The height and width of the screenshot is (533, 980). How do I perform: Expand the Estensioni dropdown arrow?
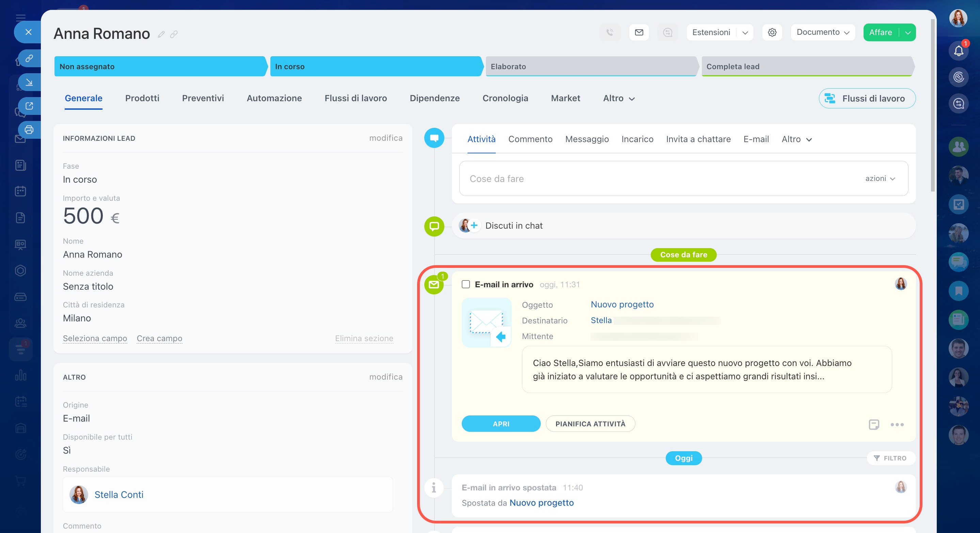pos(745,33)
